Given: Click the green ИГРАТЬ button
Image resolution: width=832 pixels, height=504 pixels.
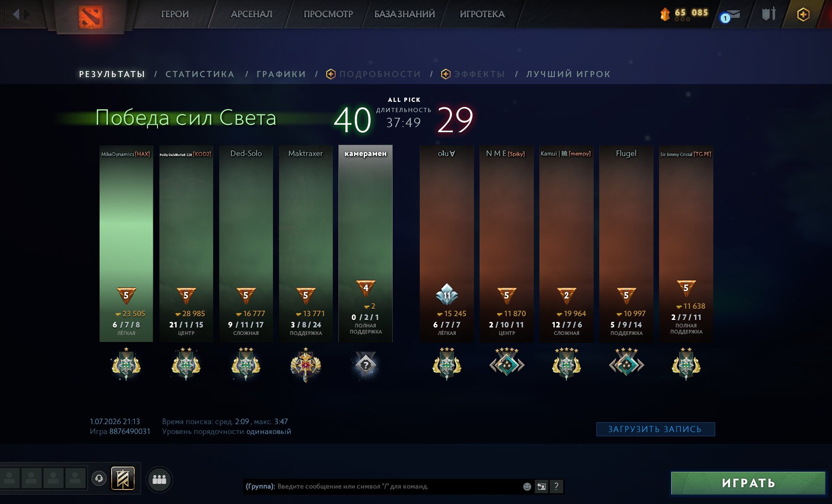Looking at the screenshot, I should coord(748,483).
